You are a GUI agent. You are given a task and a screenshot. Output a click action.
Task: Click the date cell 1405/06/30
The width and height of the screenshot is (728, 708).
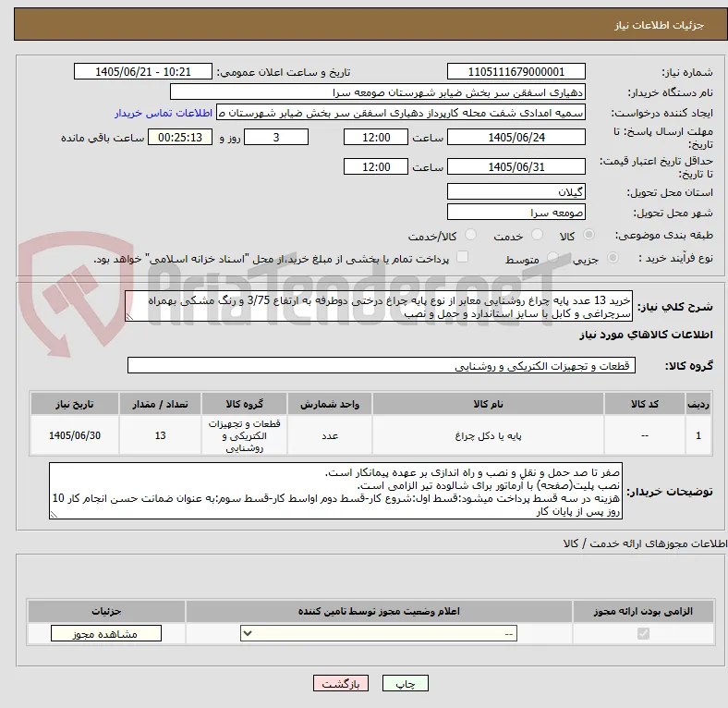coord(75,435)
